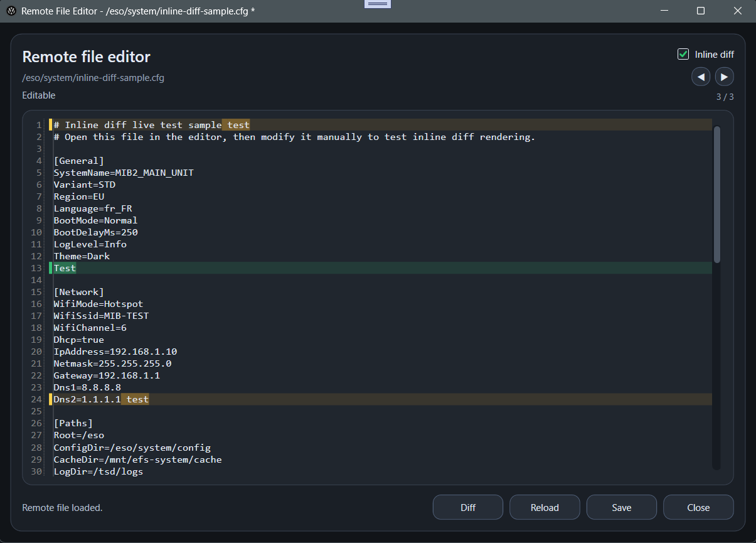Image resolution: width=756 pixels, height=543 pixels.
Task: Disable the Inline diff checkbox
Action: [x=683, y=54]
